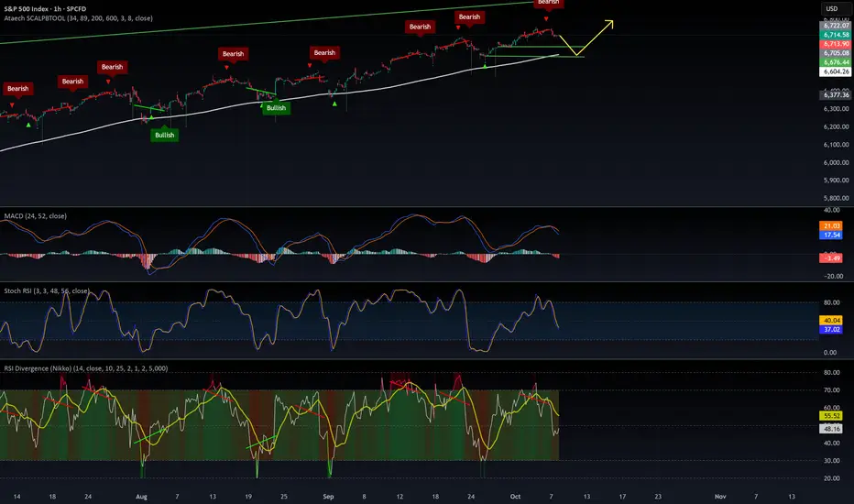Click the Sep label on time axis
Image resolution: width=854 pixels, height=504 pixels.
coord(328,497)
